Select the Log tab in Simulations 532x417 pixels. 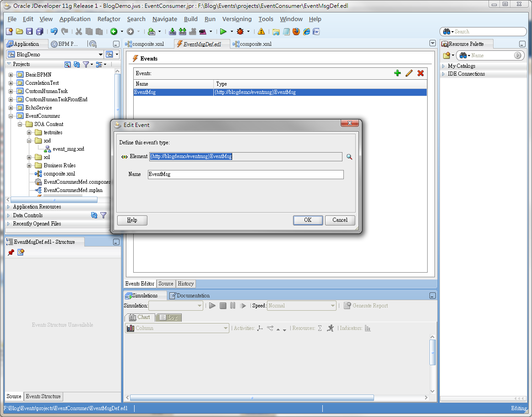(168, 317)
